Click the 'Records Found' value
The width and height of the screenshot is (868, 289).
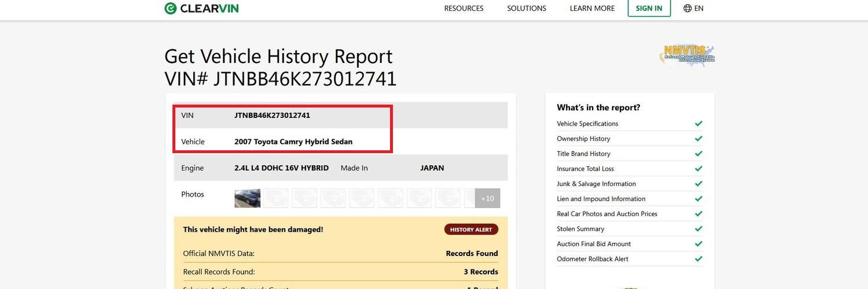coord(472,253)
